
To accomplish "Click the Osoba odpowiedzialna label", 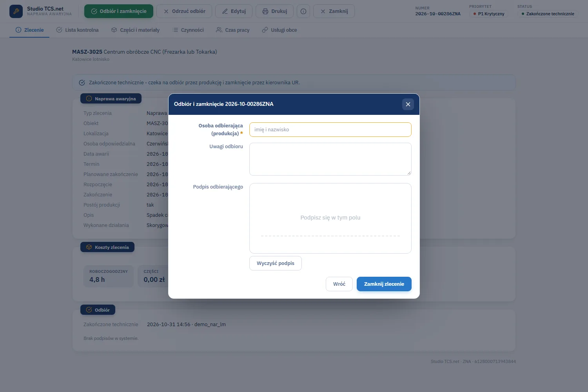I will point(109,144).
